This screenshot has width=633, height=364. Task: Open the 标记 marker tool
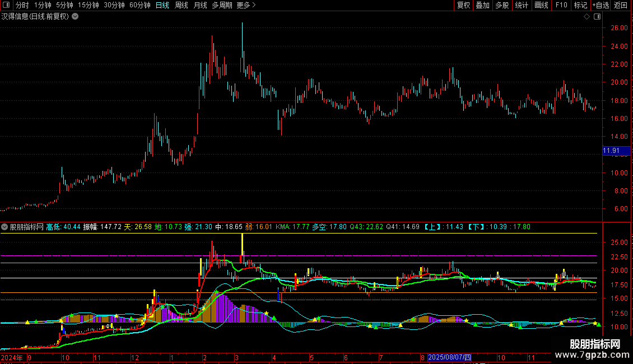tap(580, 6)
